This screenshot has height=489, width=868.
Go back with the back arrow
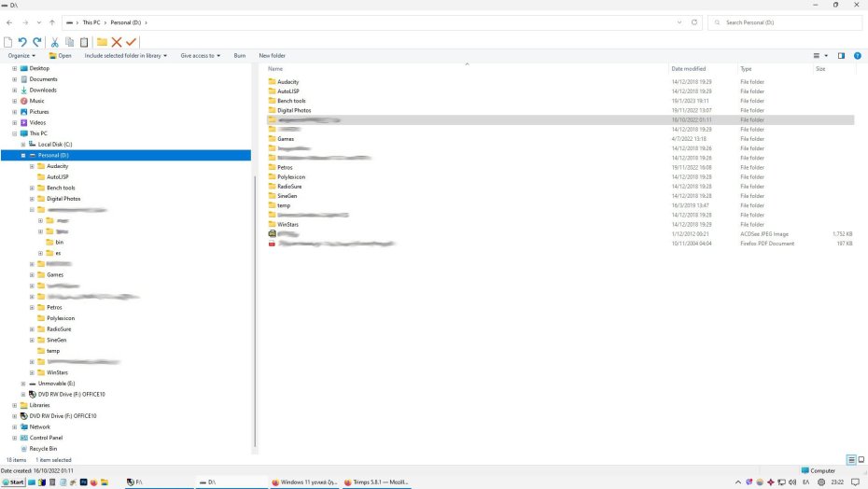coord(9,22)
